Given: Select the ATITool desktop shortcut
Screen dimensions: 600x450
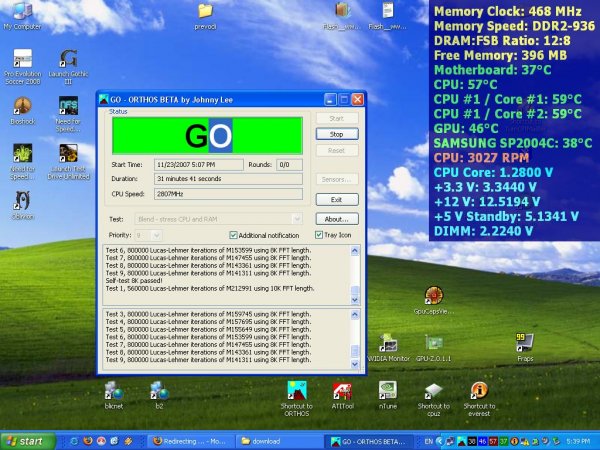Looking at the screenshot, I should point(342,395).
